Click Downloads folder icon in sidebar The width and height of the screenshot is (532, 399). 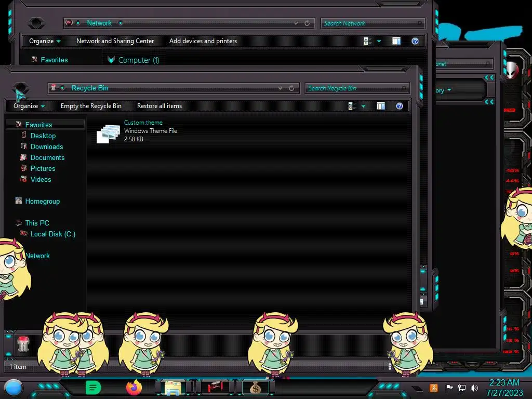click(x=24, y=146)
